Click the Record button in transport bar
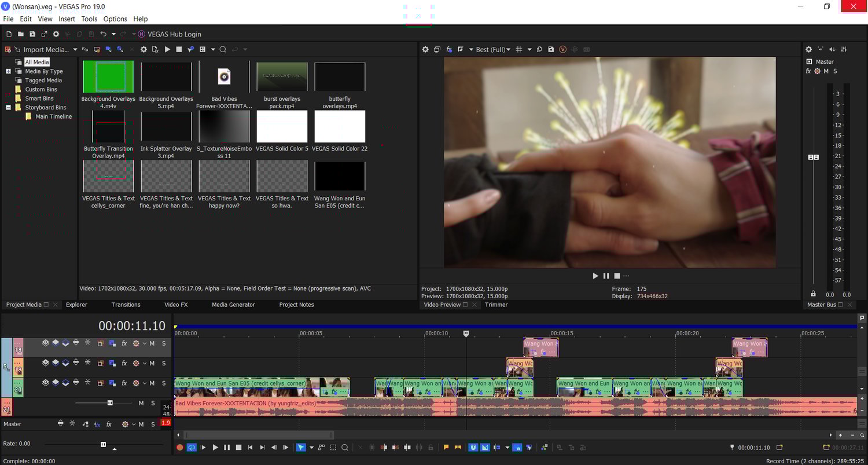The width and height of the screenshot is (868, 465). (x=179, y=448)
